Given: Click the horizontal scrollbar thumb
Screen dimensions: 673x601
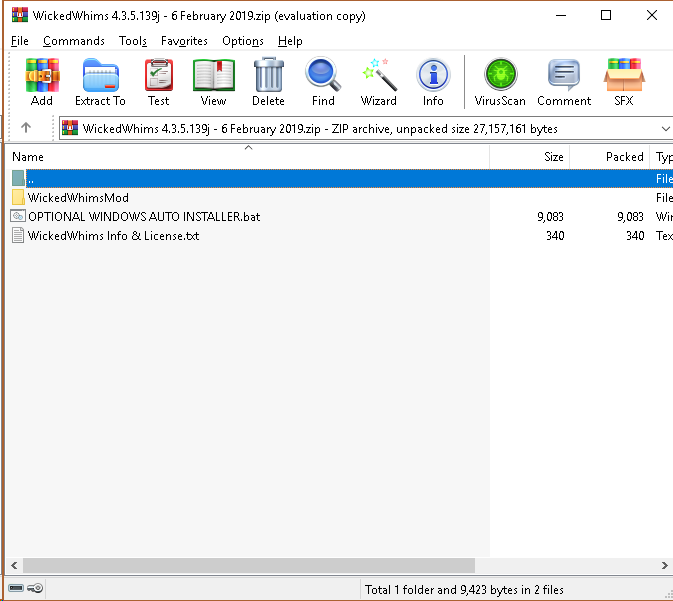Looking at the screenshot, I should point(249,565).
